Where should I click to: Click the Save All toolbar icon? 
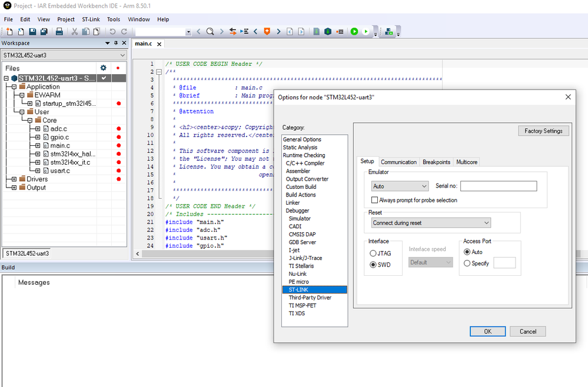pos(44,32)
